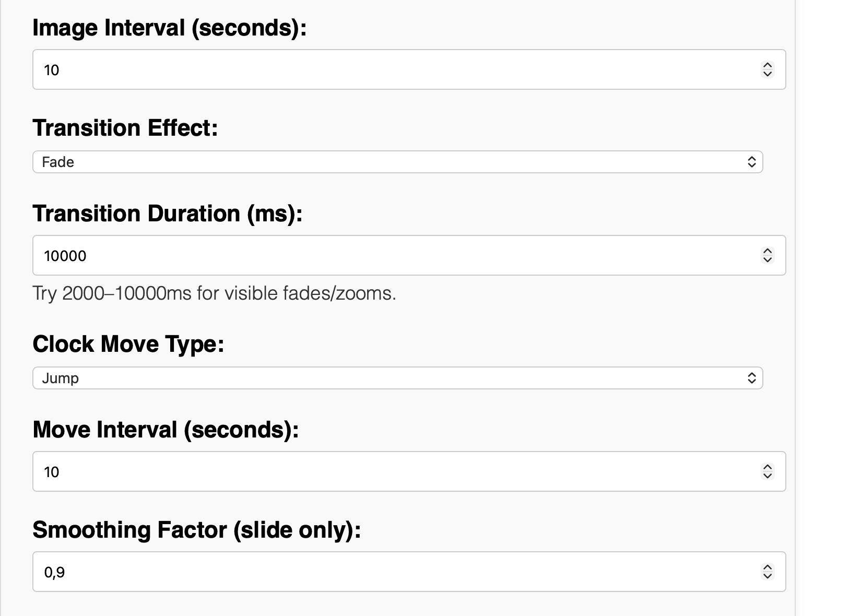
Task: Increase the Smoothing Factor with up arrow
Action: click(767, 567)
